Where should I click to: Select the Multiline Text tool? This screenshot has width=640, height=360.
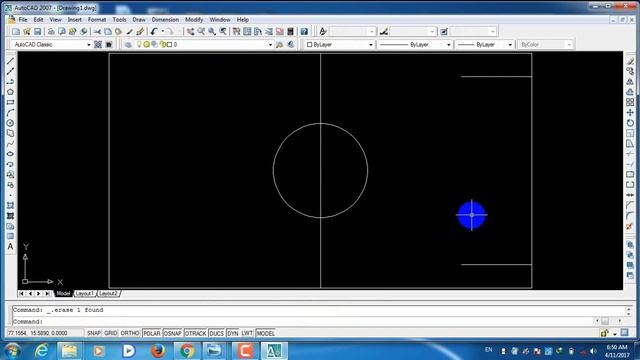(x=10, y=247)
